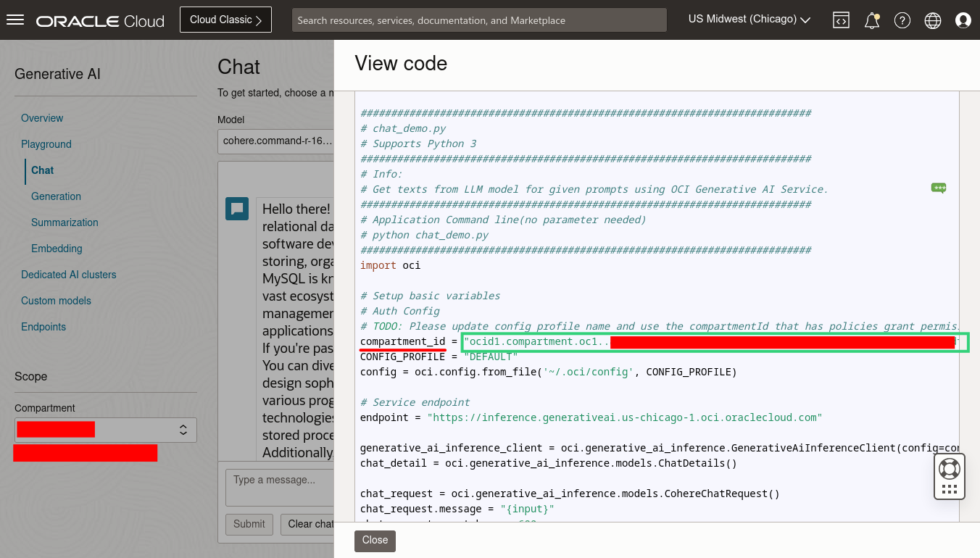The image size is (980, 558).
Task: Change language with the globe icon
Action: (x=932, y=20)
